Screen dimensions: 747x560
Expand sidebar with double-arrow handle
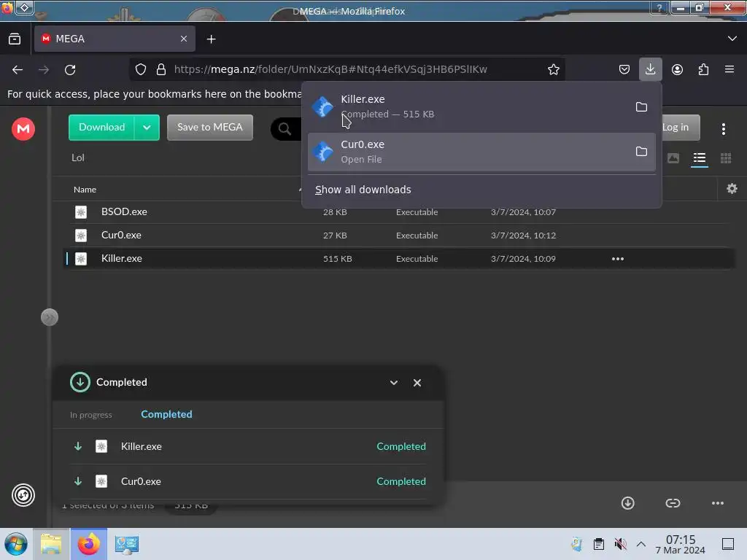pos(50,317)
